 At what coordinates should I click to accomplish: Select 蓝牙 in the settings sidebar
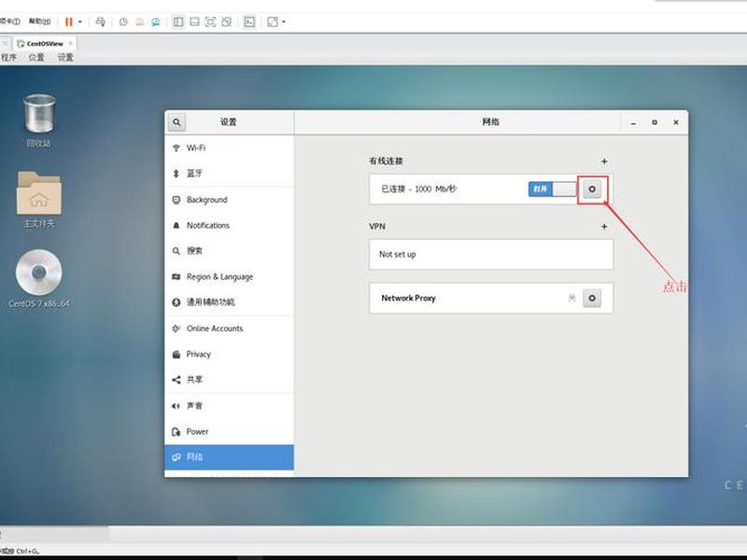click(229, 174)
